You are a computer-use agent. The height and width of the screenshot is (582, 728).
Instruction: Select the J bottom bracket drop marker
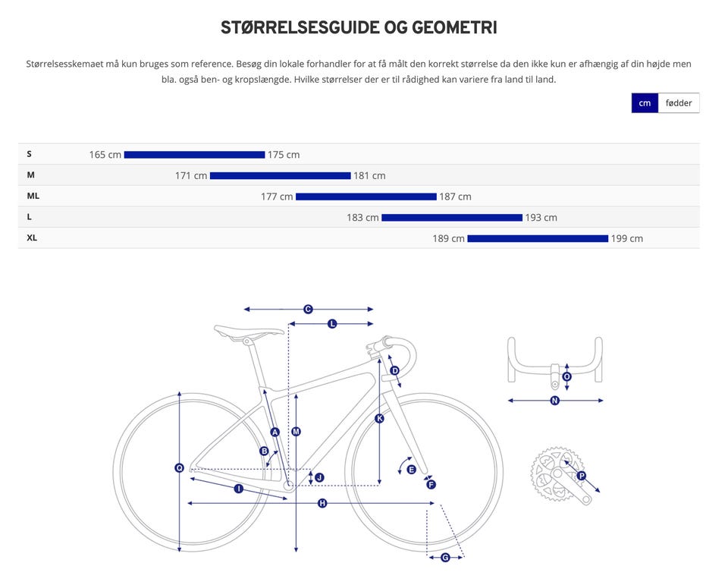[319, 477]
